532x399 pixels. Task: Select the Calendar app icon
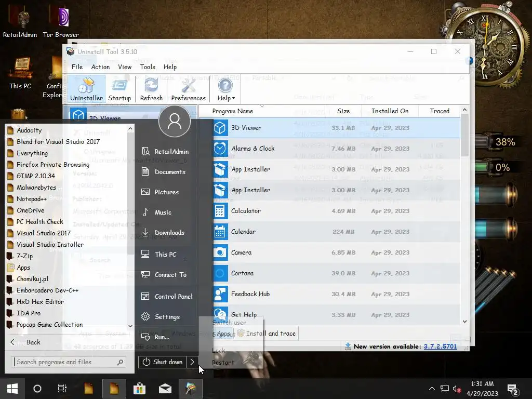[x=220, y=232]
